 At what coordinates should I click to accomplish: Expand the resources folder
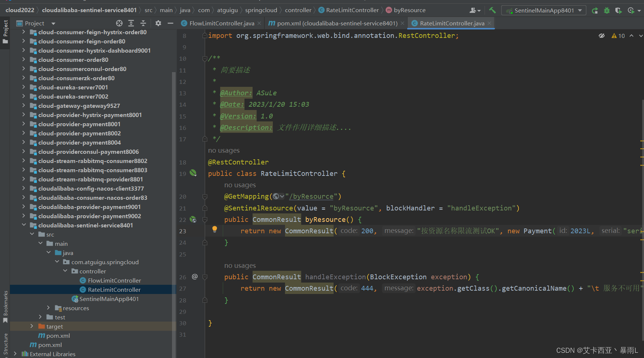[48, 308]
